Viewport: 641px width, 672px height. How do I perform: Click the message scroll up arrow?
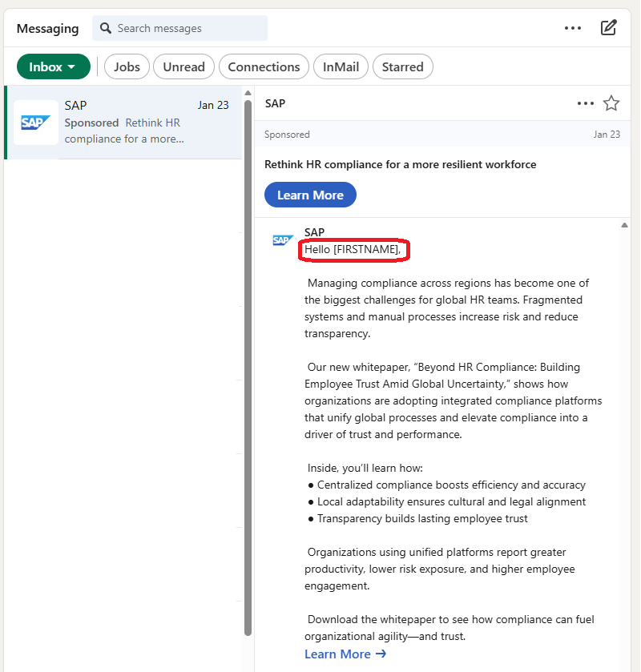(625, 226)
